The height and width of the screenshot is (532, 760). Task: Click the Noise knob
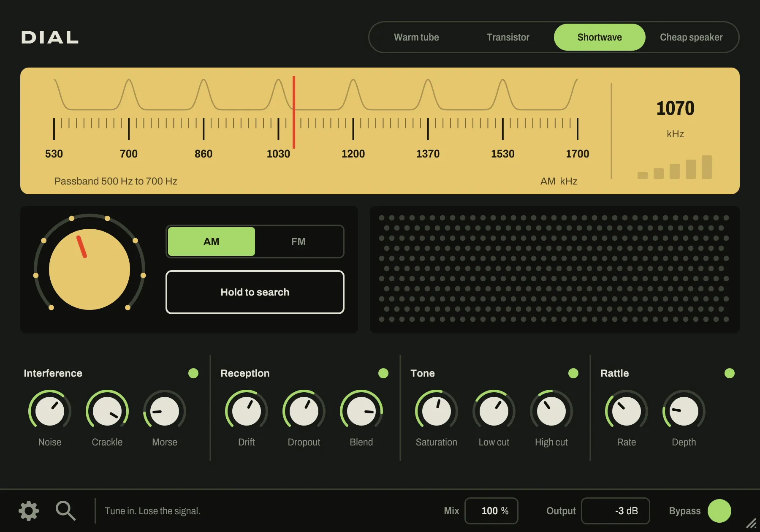[50, 411]
